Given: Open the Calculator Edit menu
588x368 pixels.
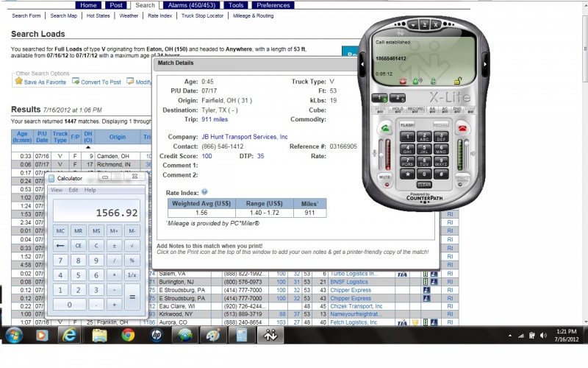Looking at the screenshot, I should [73, 190].
